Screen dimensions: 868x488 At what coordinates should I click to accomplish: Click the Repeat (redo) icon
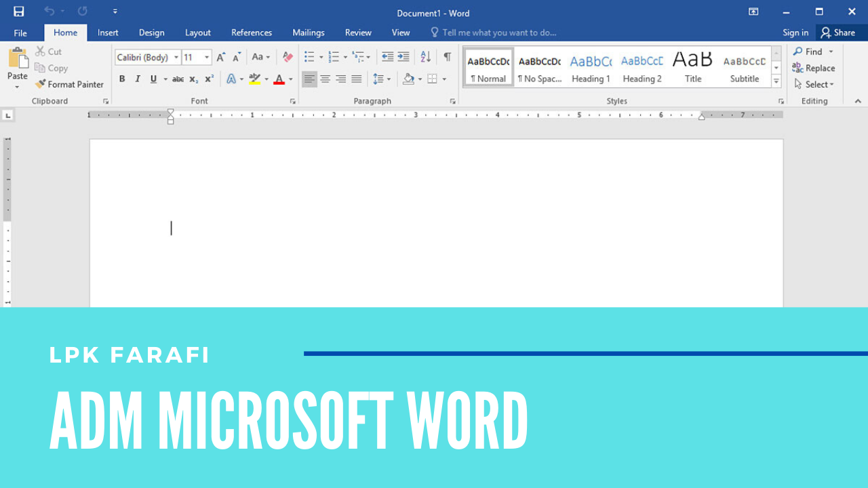[83, 12]
